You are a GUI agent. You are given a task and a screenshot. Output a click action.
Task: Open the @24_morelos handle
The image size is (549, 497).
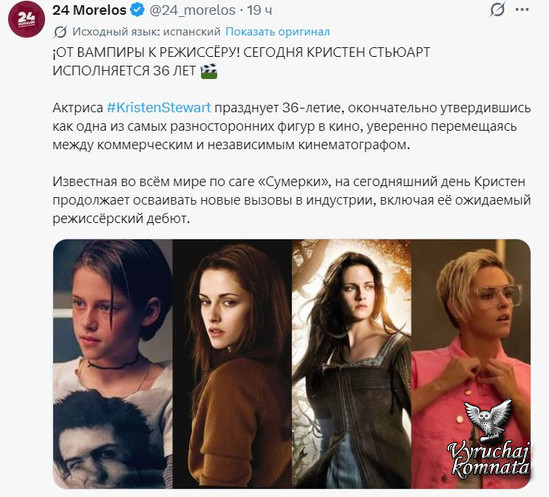point(192,10)
